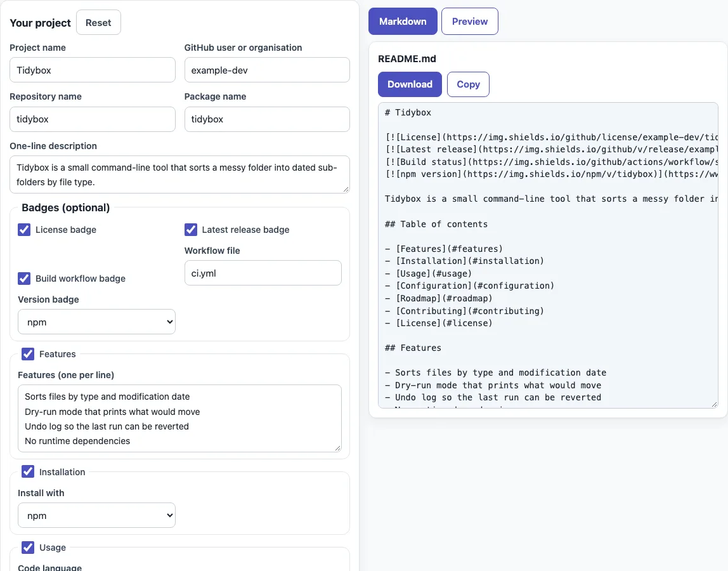Click the '[Contributing](#contributing)' line in output

[464, 311]
